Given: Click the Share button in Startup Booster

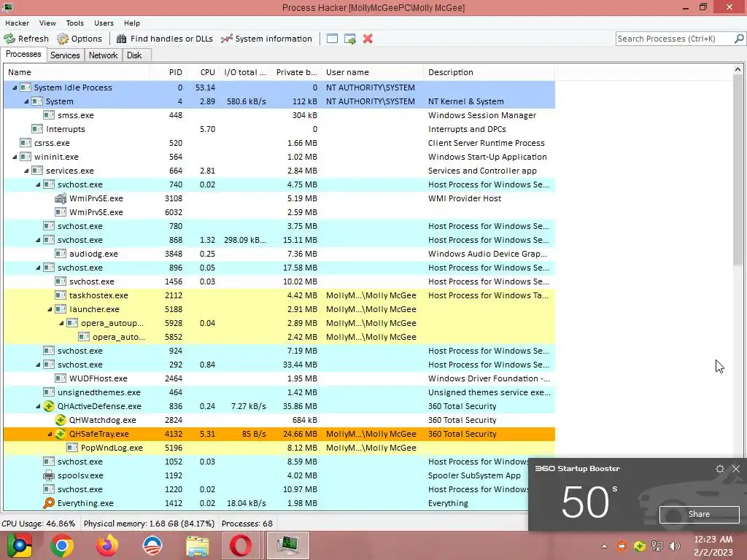Looking at the screenshot, I should coord(699,514).
